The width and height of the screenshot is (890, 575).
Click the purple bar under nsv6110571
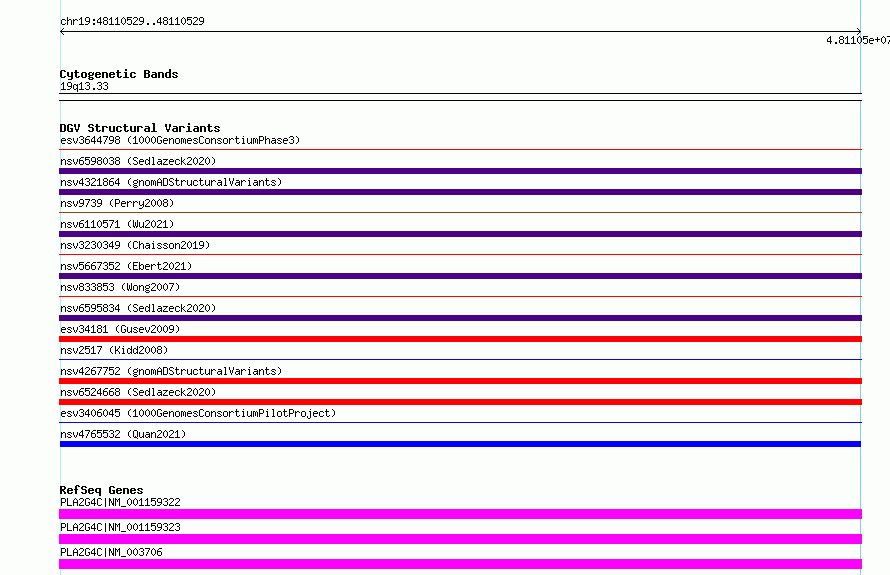460,234
